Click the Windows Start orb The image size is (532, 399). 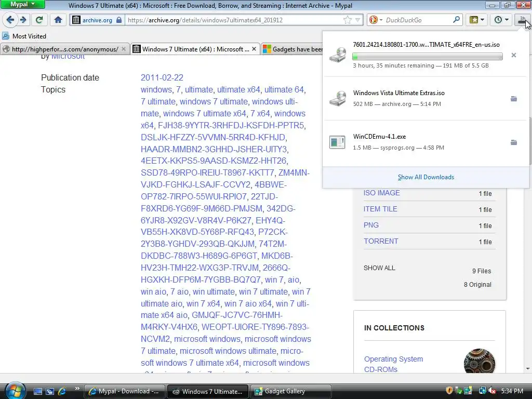(x=15, y=391)
